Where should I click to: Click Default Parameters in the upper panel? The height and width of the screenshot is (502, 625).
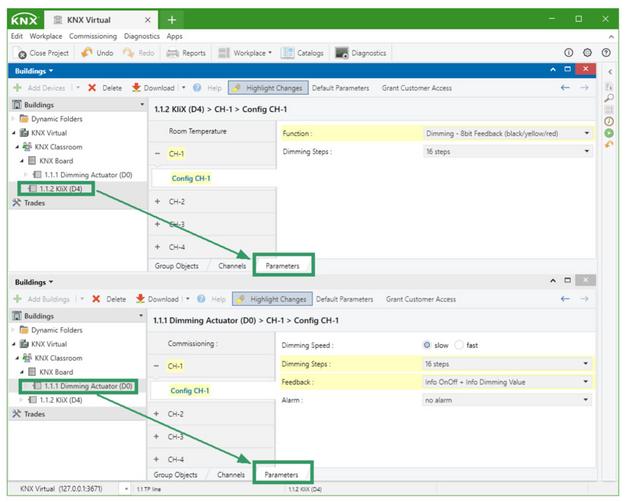[340, 88]
